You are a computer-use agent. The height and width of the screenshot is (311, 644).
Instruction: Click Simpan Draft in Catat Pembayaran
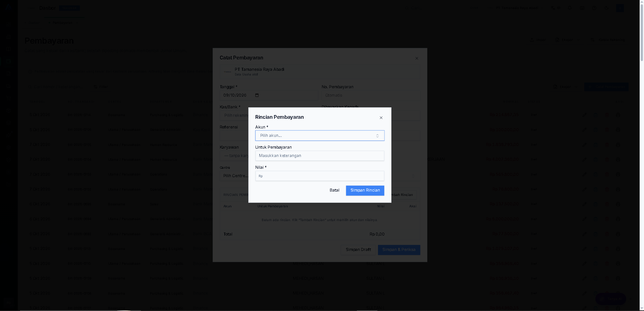coord(358,250)
